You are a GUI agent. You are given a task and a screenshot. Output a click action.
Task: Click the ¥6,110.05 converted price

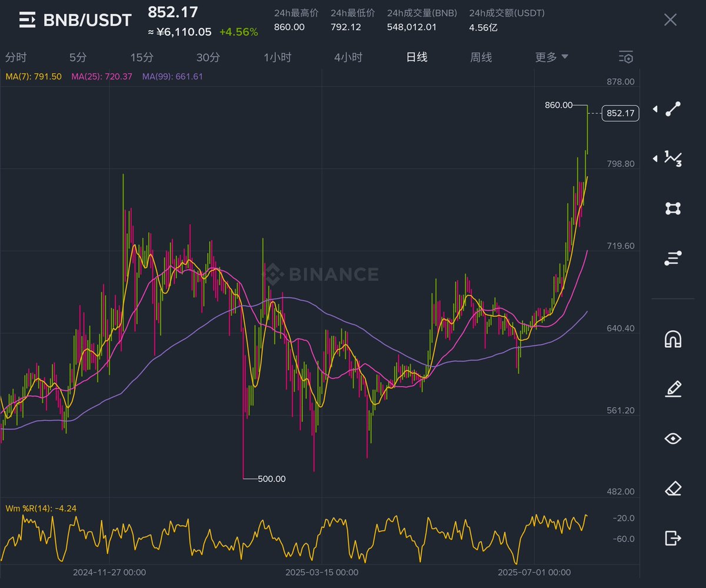point(180,32)
